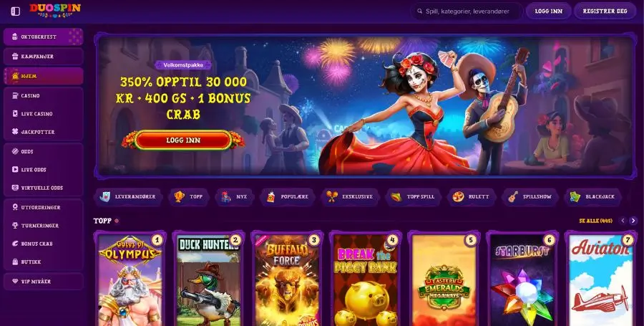Select the Rulett category chip
The width and height of the screenshot is (644, 326).
(472, 196)
